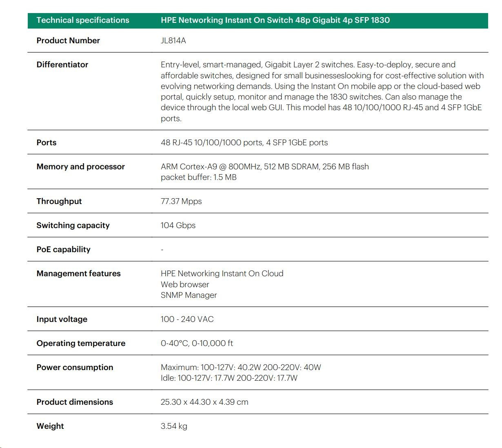Click the Technical specifications header cell

82,20
